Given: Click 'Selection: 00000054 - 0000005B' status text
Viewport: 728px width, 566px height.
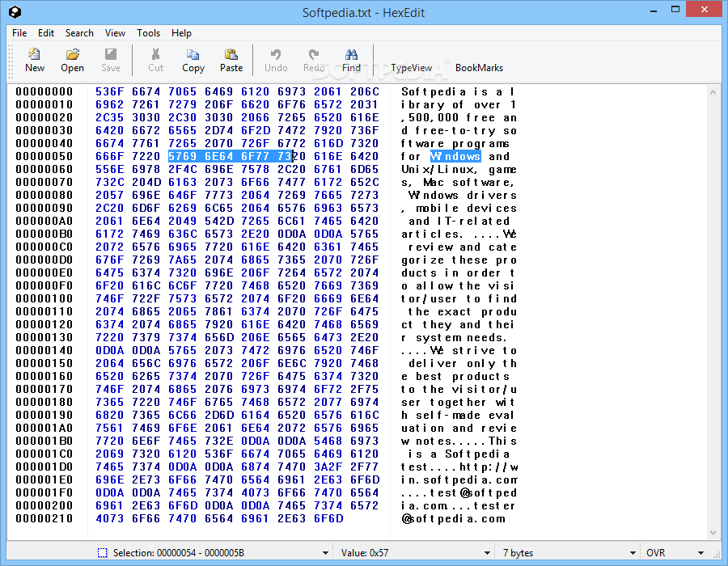Looking at the screenshot, I should pyautogui.click(x=179, y=553).
